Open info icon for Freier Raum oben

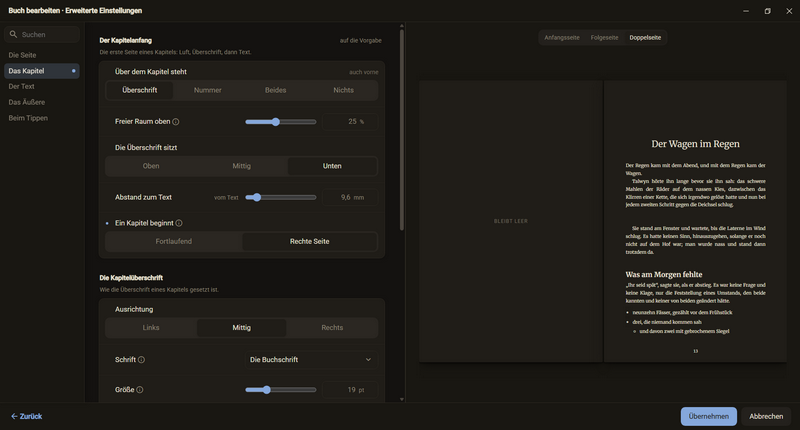click(176, 121)
